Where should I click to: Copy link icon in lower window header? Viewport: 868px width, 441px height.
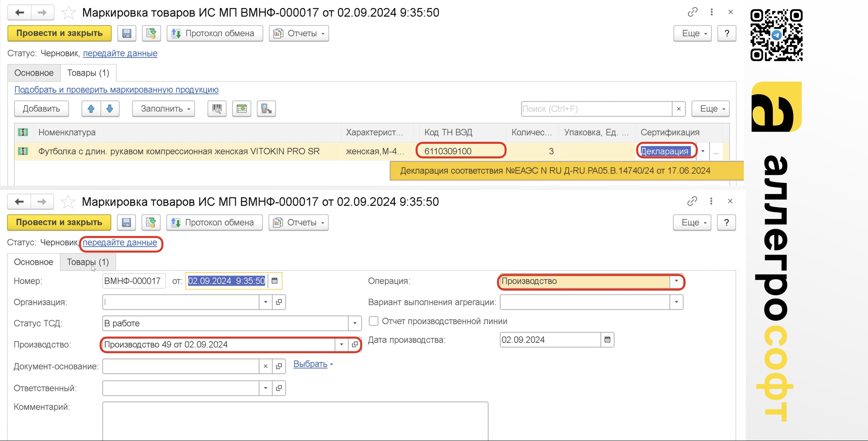(x=692, y=201)
